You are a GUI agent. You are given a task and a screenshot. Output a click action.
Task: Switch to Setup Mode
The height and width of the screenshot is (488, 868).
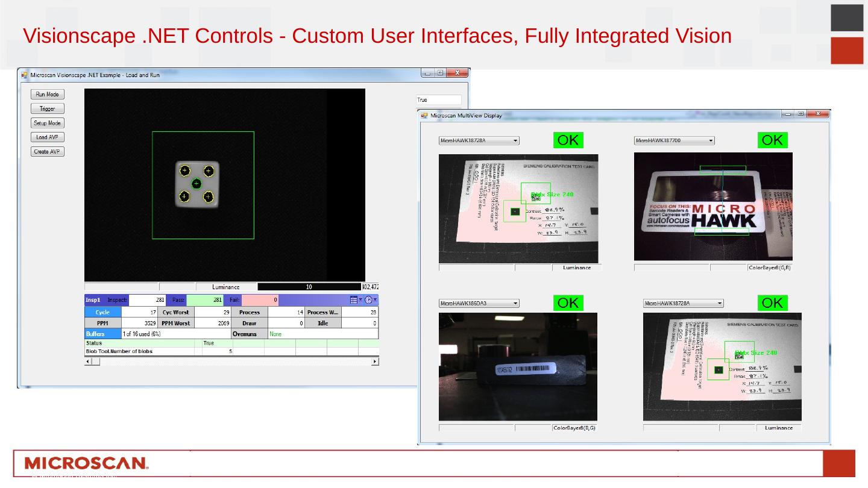(47, 123)
